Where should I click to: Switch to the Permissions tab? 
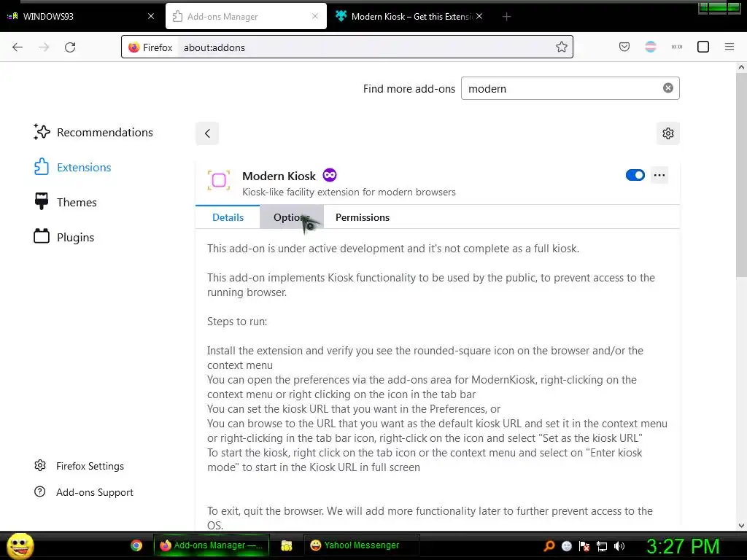(363, 217)
